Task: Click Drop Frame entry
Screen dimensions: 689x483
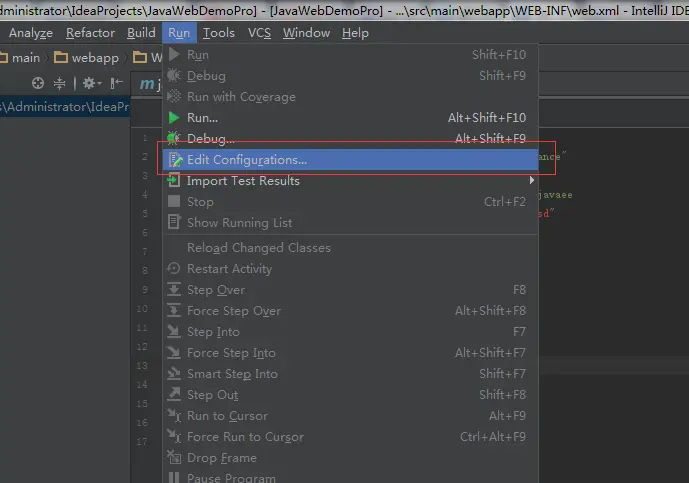Action: click(x=351, y=458)
